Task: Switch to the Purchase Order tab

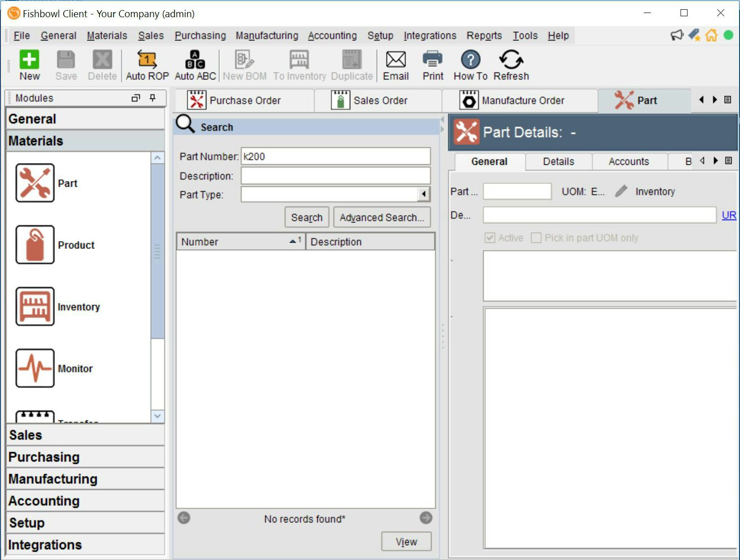Action: click(x=244, y=100)
